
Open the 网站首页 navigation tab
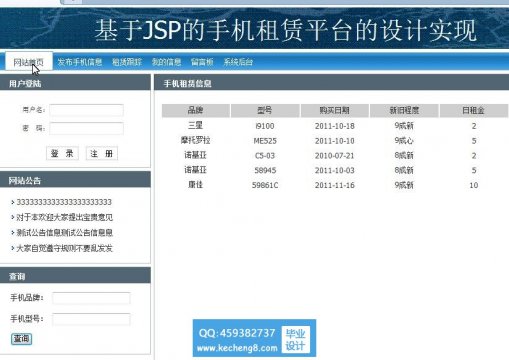pos(29,62)
